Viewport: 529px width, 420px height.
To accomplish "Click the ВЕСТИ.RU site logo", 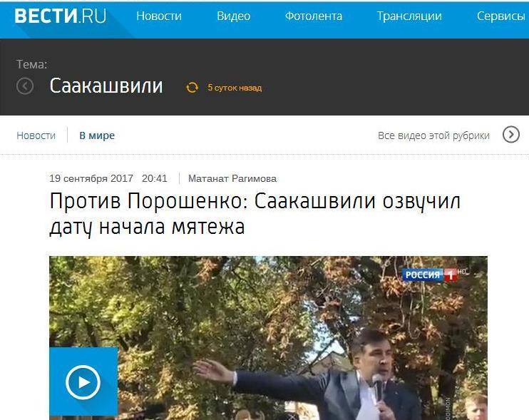I will pos(60,16).
